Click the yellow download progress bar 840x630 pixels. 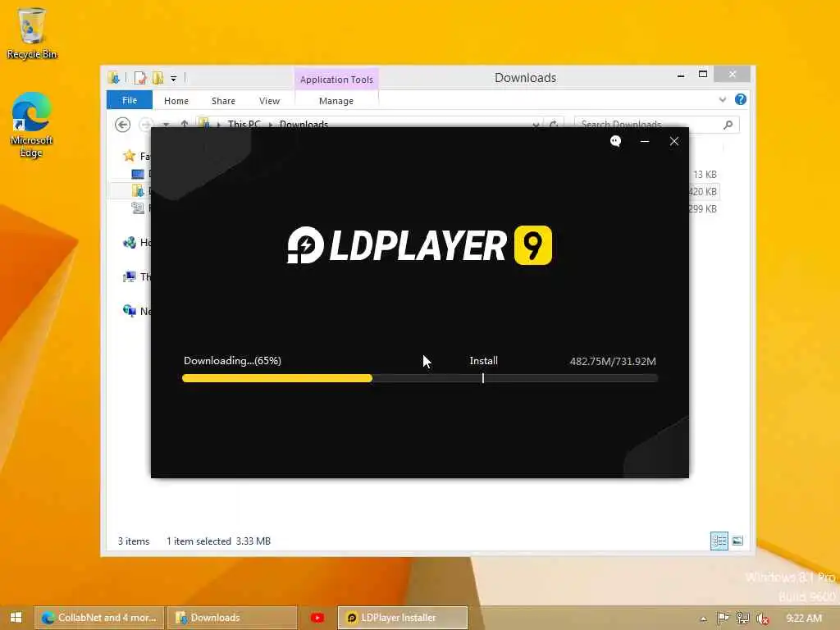pyautogui.click(x=277, y=378)
